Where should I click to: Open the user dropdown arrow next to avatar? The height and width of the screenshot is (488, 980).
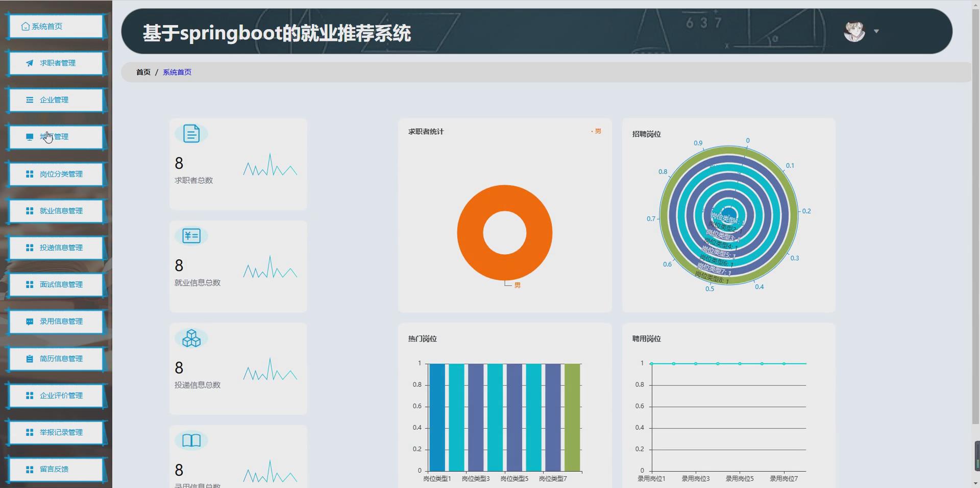876,31
